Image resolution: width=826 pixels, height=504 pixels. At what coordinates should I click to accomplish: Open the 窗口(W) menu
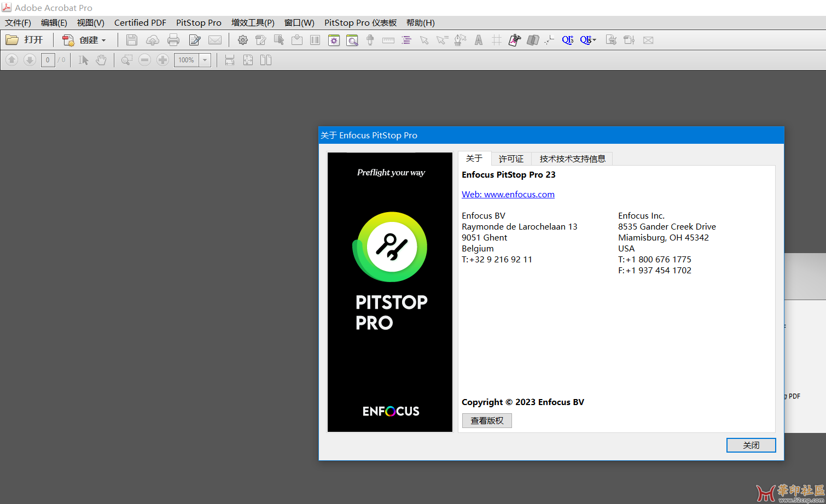[x=299, y=22]
